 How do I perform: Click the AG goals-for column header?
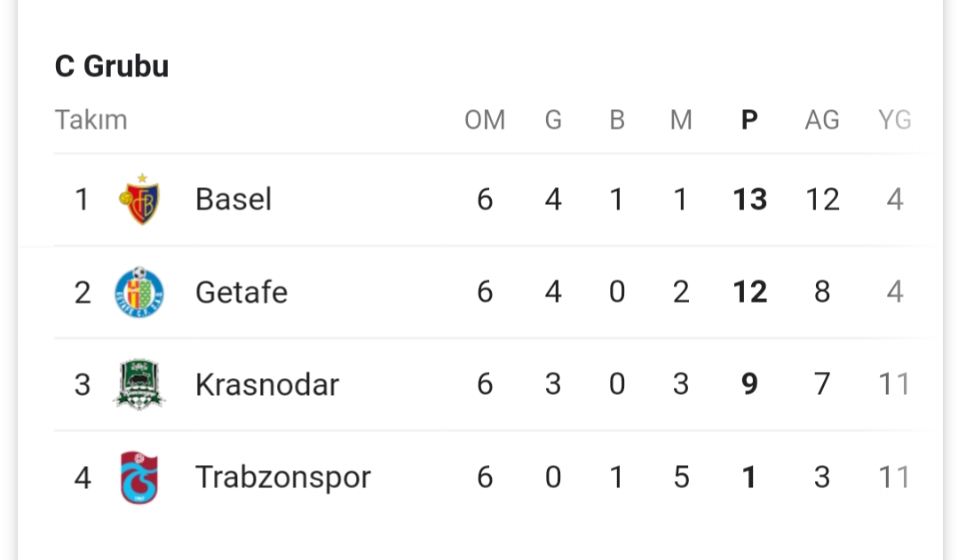[822, 120]
